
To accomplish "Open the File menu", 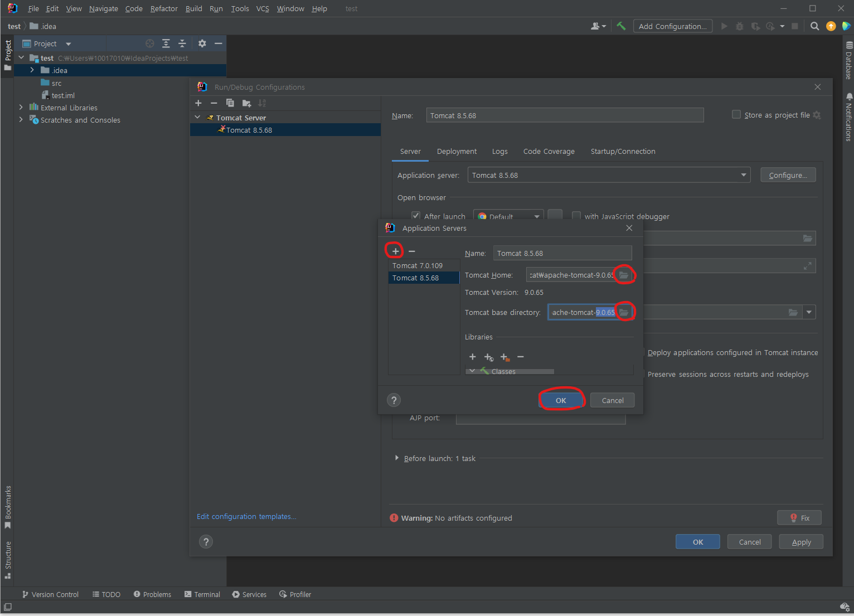I will click(x=33, y=8).
